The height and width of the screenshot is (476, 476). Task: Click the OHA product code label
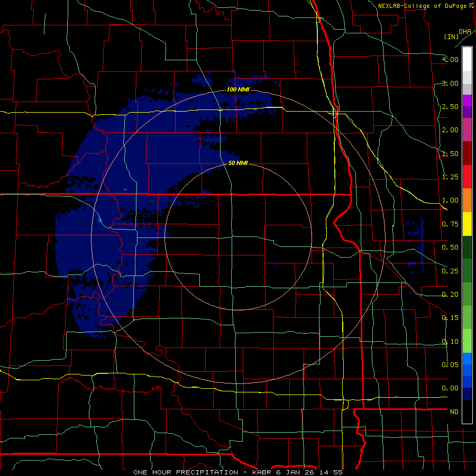click(465, 32)
